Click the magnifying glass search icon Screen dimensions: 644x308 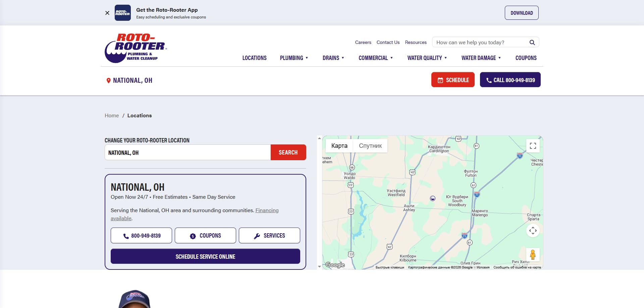532,42
